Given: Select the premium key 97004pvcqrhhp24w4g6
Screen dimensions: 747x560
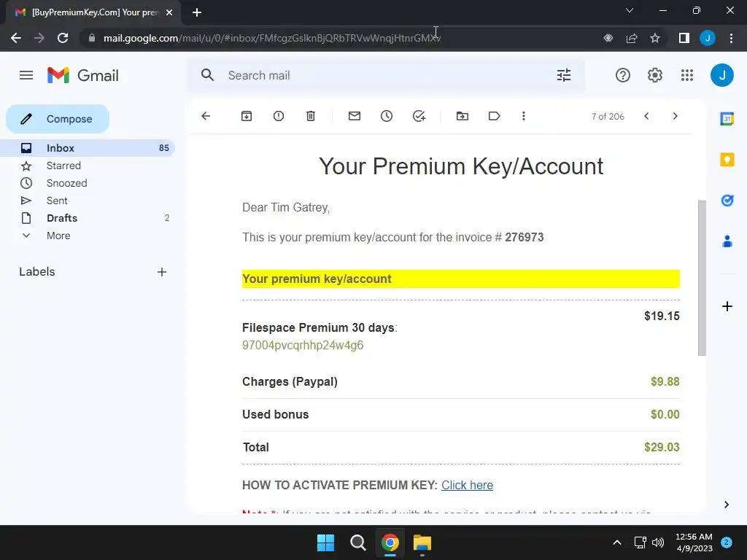Looking at the screenshot, I should (x=303, y=345).
